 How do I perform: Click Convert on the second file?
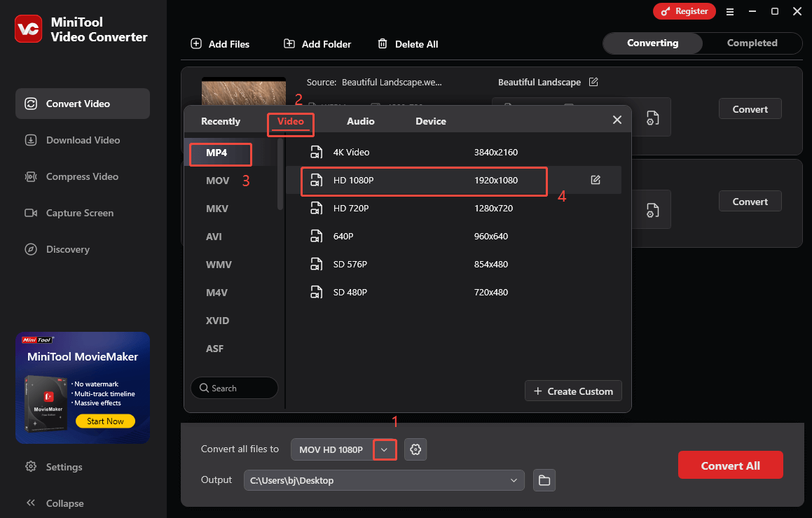(750, 202)
